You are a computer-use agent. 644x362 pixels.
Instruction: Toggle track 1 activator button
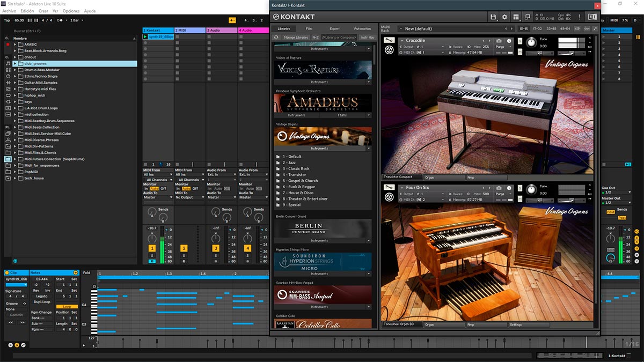click(152, 248)
